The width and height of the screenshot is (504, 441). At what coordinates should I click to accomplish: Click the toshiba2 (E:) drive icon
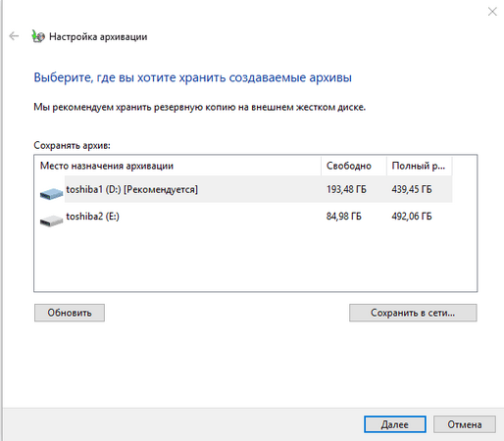tap(51, 220)
